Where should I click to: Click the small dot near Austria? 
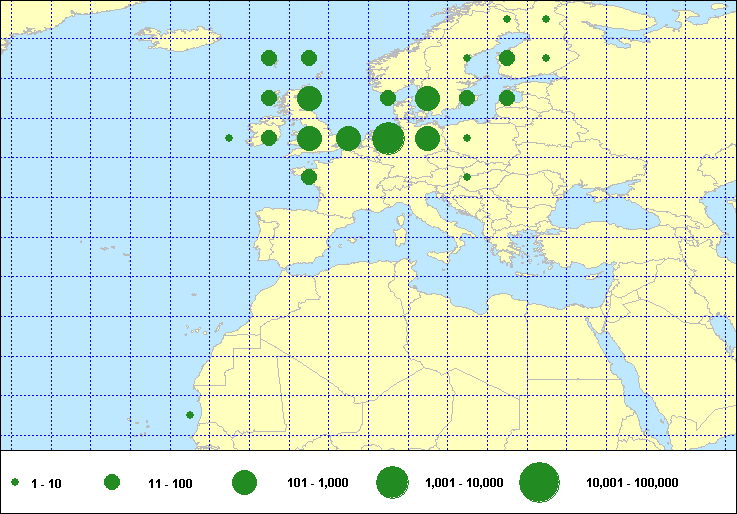click(x=467, y=177)
